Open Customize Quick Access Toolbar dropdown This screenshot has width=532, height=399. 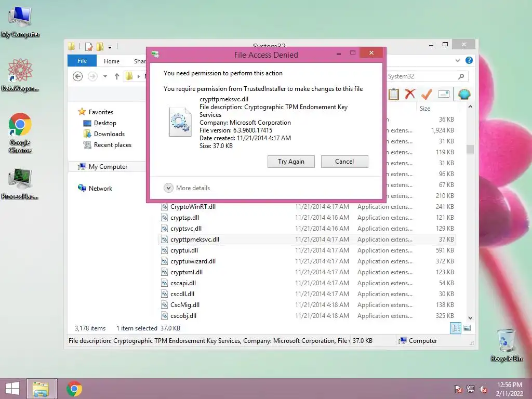point(110,47)
